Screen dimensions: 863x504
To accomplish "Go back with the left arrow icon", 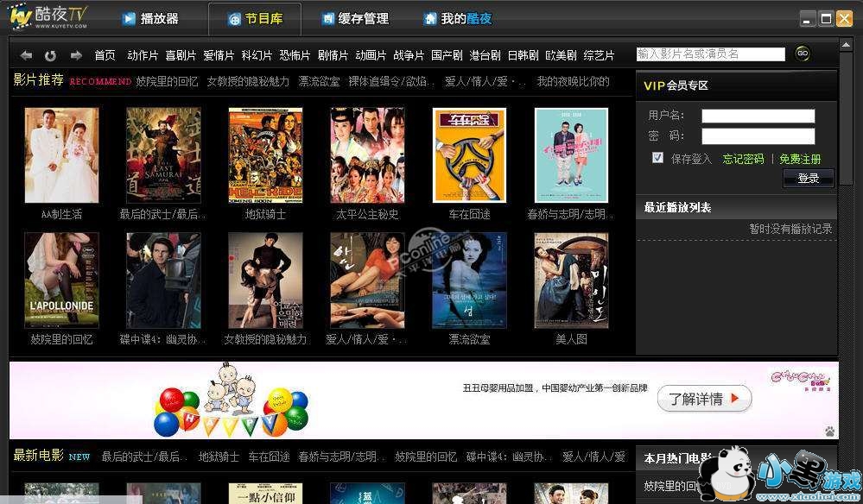I will pos(26,55).
